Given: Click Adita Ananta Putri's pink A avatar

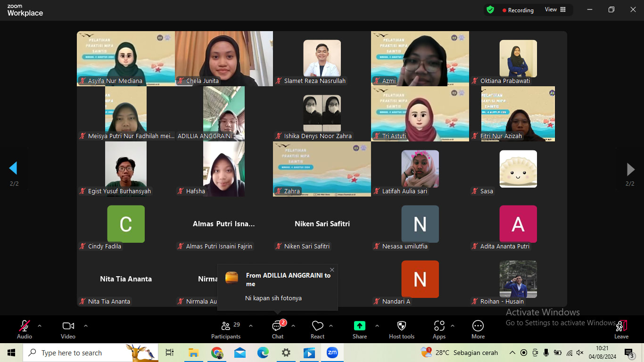Looking at the screenshot, I should coord(518,224).
